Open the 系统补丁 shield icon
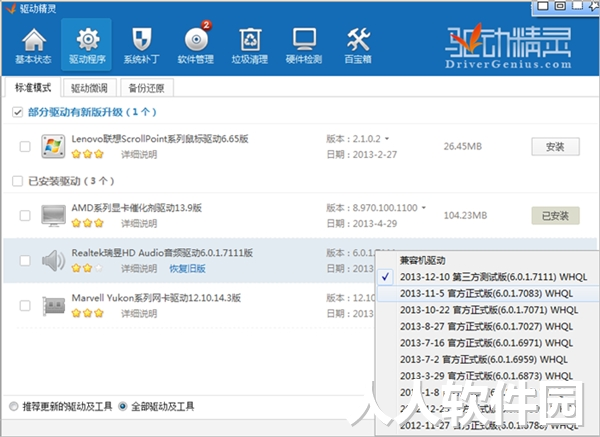This screenshot has height=437, width=600. click(x=142, y=46)
